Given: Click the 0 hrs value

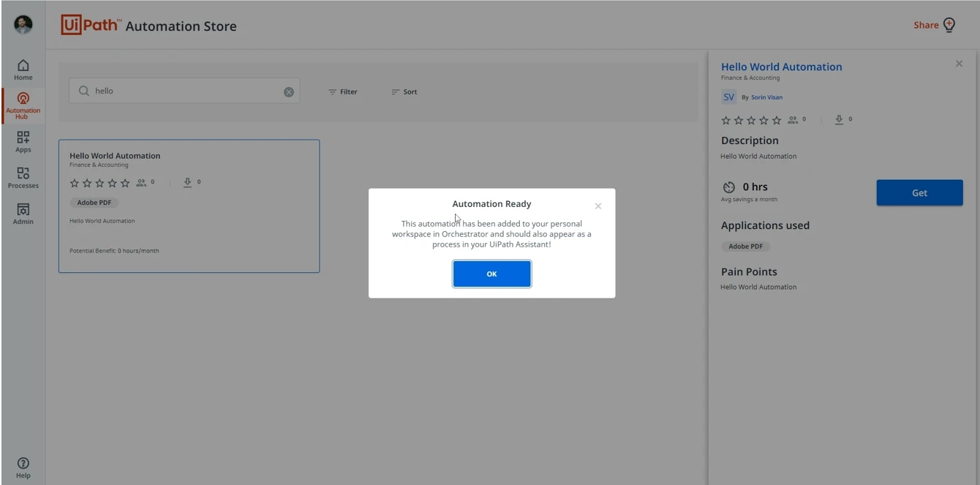Looking at the screenshot, I should pos(755,187).
